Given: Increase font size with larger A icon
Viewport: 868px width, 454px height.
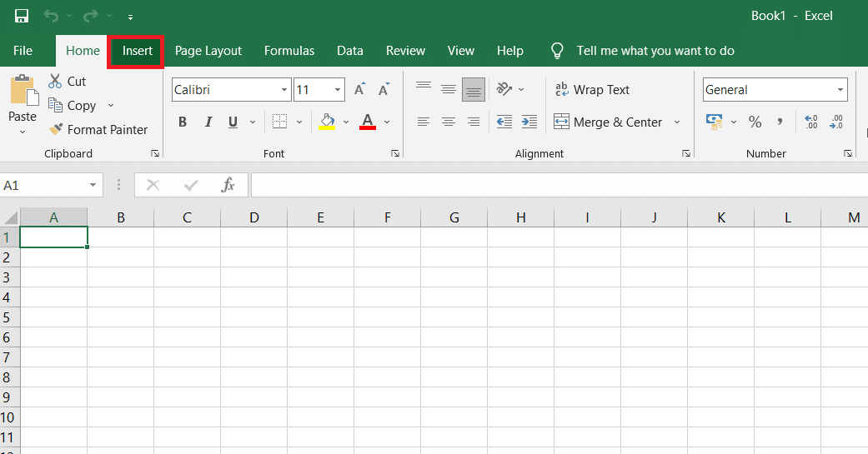Looking at the screenshot, I should [x=360, y=90].
